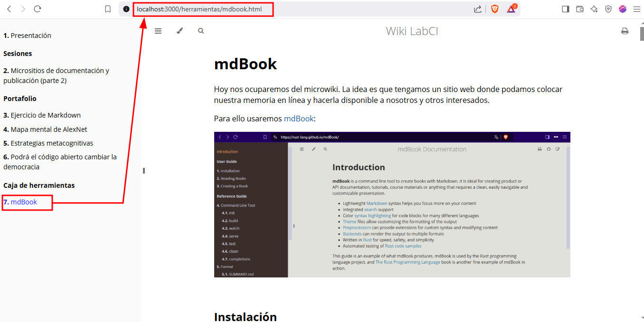
Task: Click the Sesiones section label
Action: pyautogui.click(x=18, y=54)
